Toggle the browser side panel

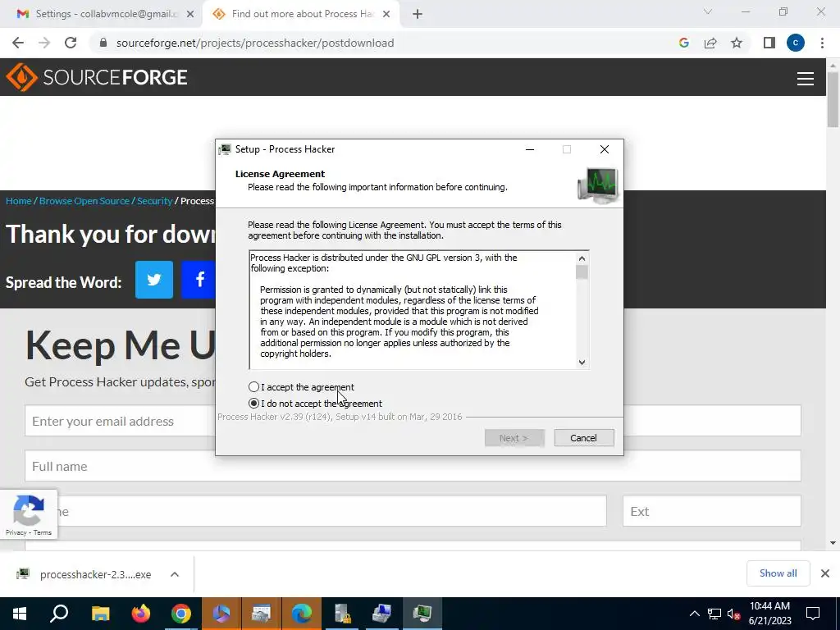click(x=769, y=43)
